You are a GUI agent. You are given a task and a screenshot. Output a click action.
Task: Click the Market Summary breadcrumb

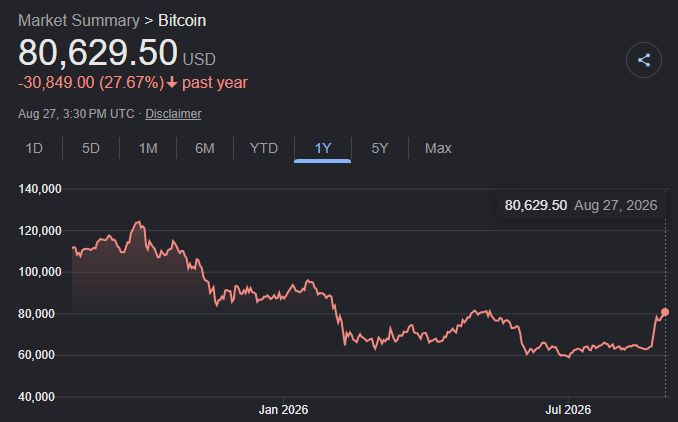tap(79, 20)
